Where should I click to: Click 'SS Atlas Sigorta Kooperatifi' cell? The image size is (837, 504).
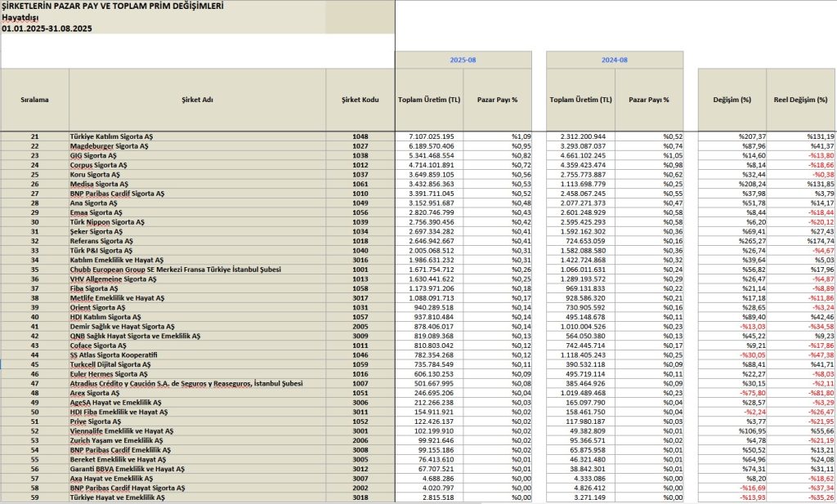tap(197, 355)
